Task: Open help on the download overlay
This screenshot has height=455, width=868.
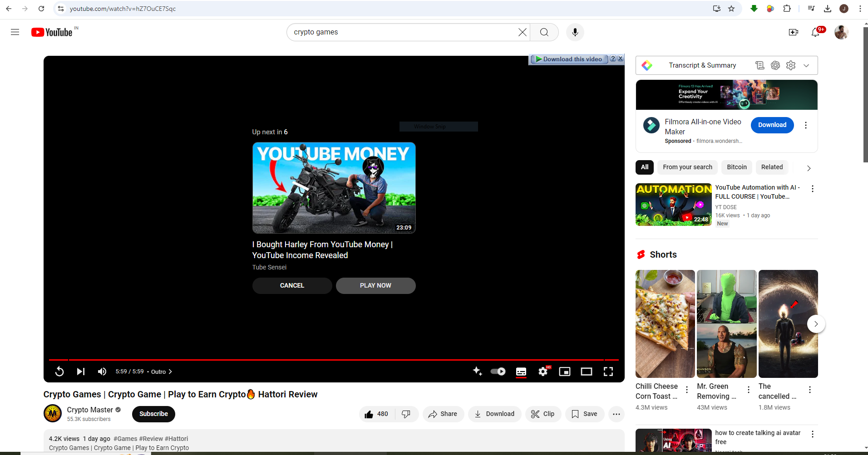Action: [x=613, y=59]
